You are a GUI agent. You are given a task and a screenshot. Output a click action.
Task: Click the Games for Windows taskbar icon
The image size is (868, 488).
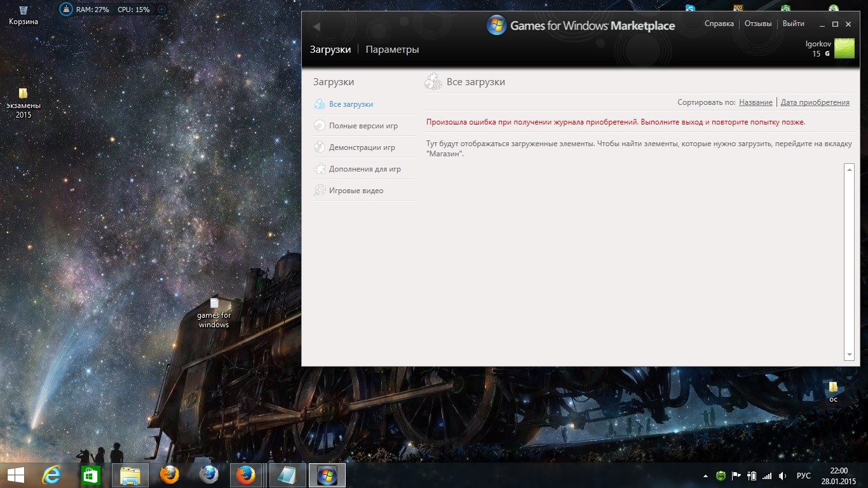[327, 475]
